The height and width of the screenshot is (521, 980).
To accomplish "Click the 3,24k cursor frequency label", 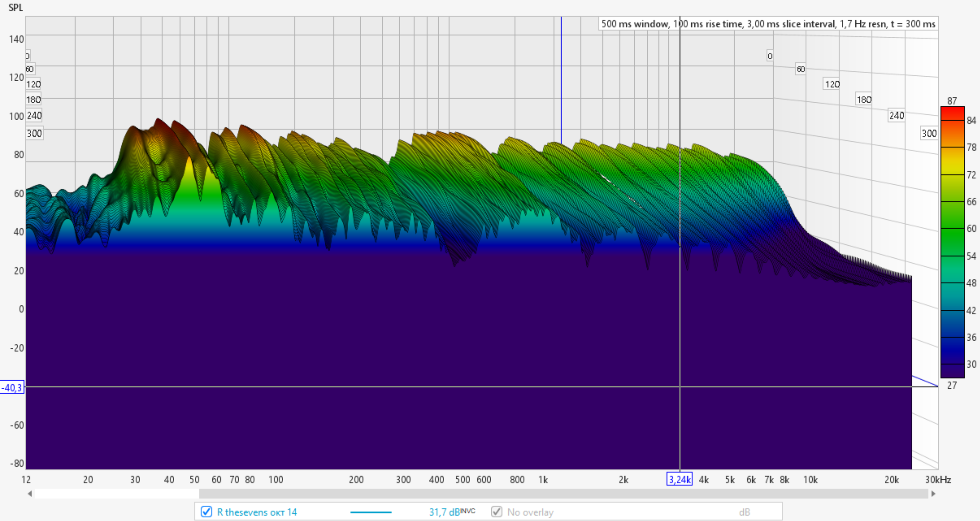I will (x=680, y=479).
